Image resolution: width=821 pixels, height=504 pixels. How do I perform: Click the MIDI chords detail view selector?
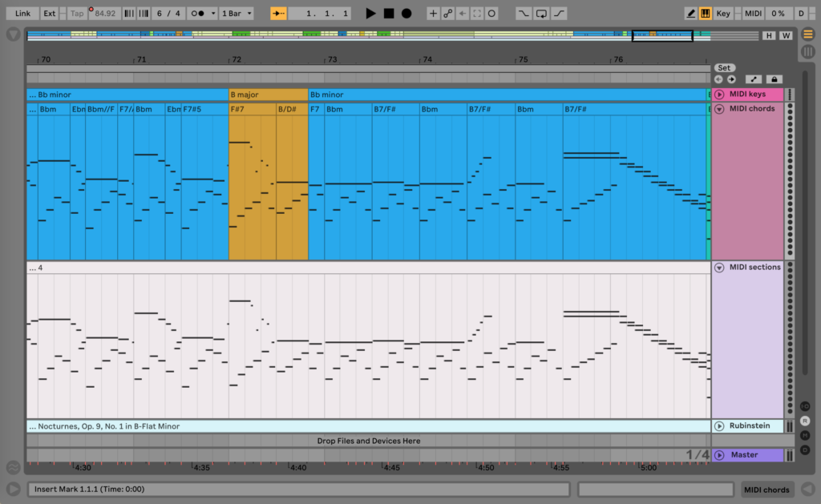(766, 490)
